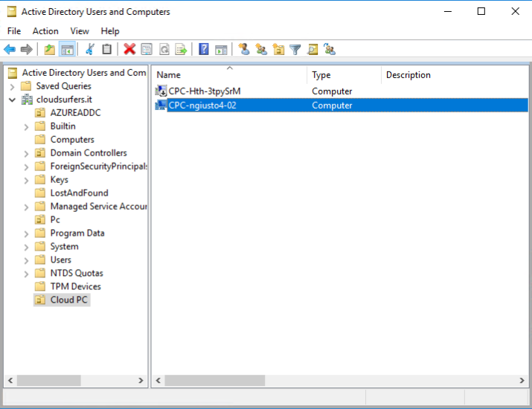Create a new group with toolbar icon
Screen dimensions: 532x409
(261, 50)
